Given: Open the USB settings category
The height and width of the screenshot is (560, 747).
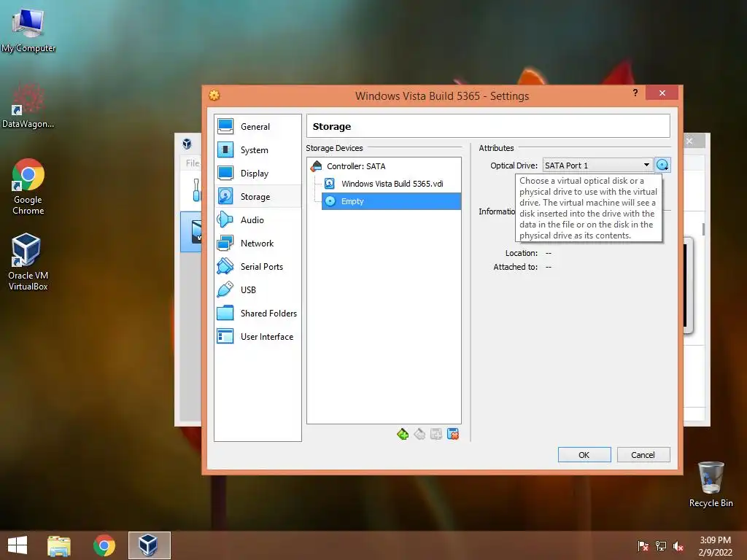Looking at the screenshot, I should [258, 290].
